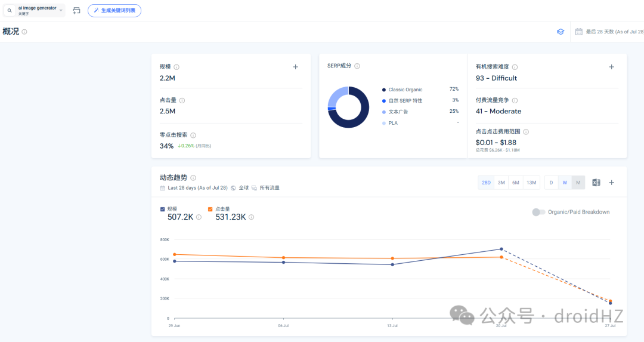Switch trend range to 3M tab
644x342 pixels.
(x=501, y=183)
